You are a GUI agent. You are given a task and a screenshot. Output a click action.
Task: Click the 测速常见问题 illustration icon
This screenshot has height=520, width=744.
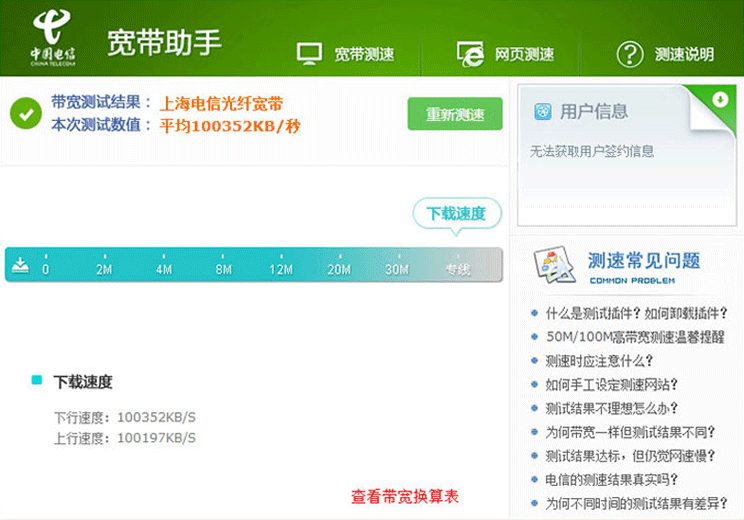click(x=554, y=264)
